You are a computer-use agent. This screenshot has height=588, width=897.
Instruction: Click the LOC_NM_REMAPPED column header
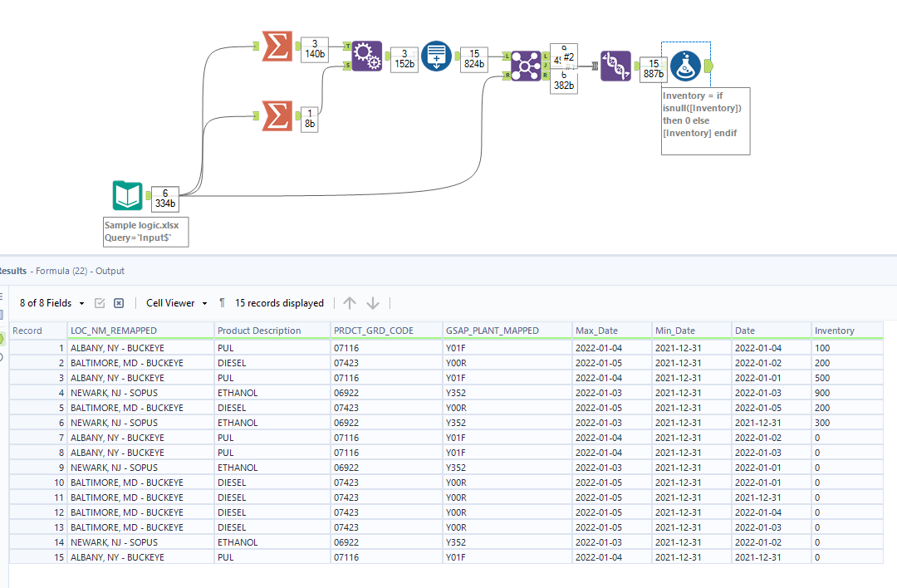pos(113,331)
